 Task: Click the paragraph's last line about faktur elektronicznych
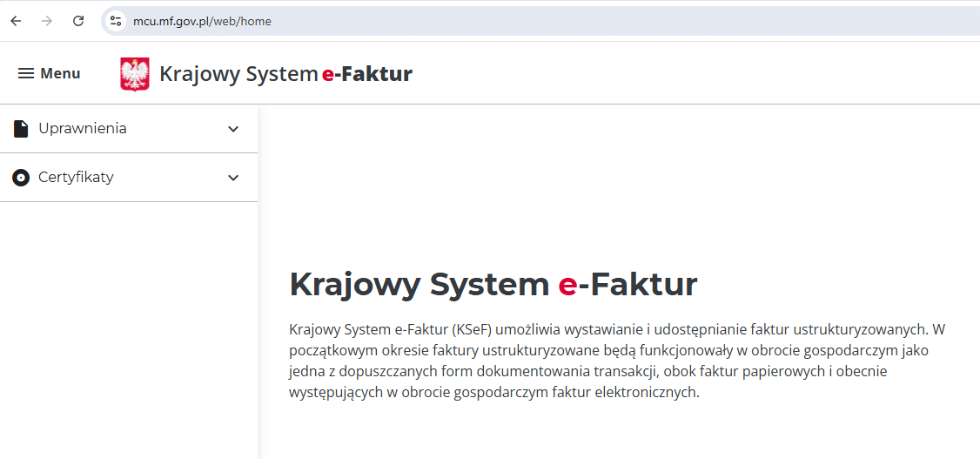(x=493, y=393)
